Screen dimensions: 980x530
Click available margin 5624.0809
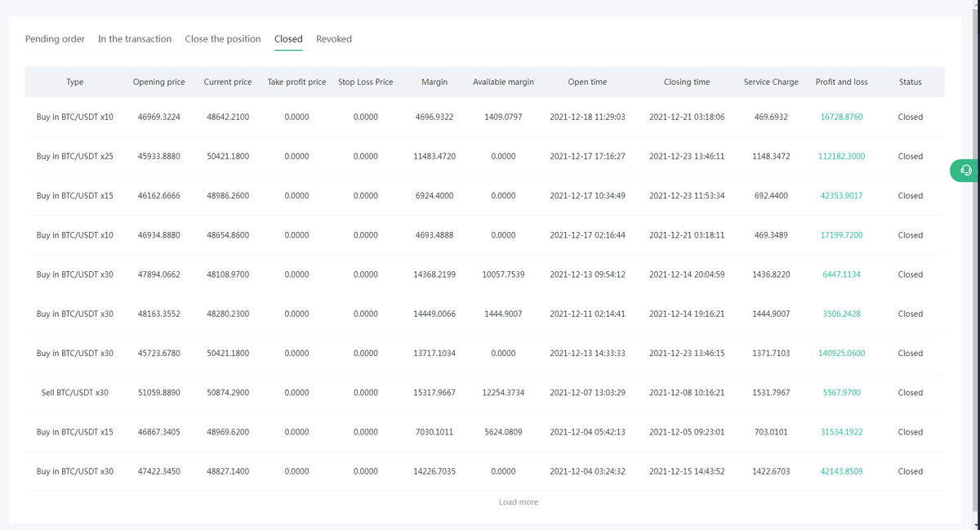(x=503, y=432)
